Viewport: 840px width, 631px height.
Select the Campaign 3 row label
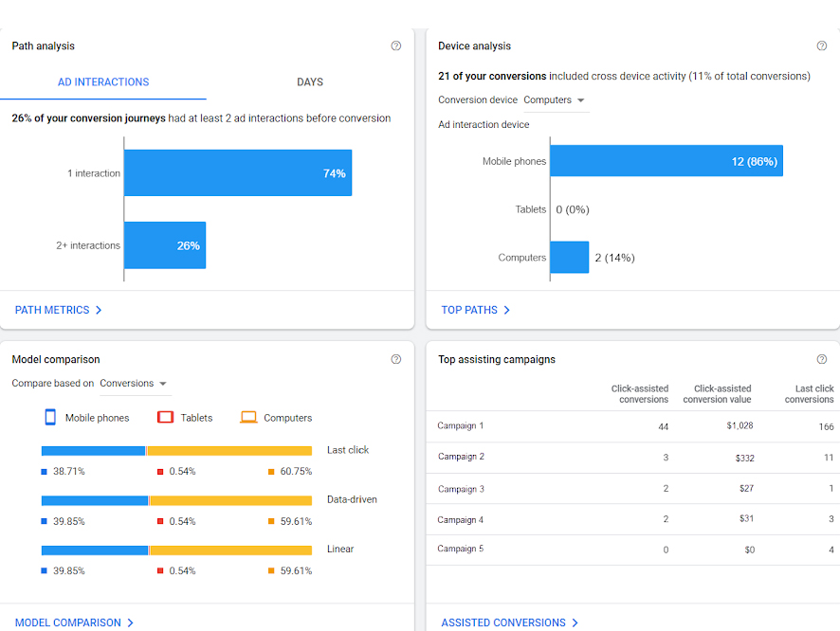tap(461, 489)
